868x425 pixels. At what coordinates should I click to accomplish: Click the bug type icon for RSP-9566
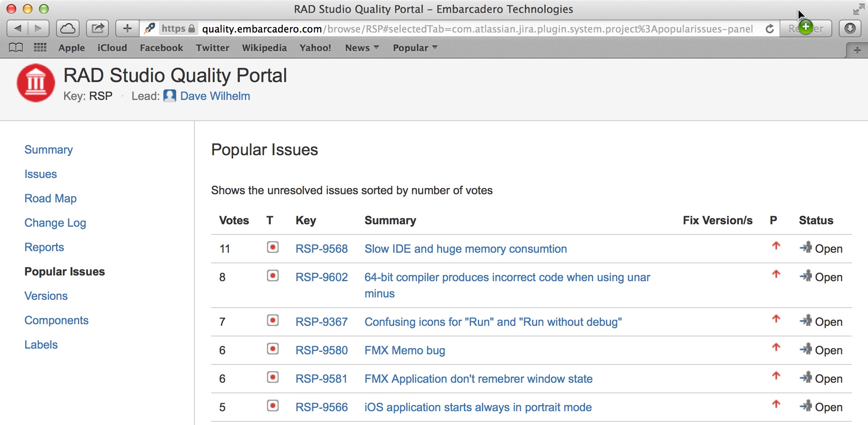pos(273,406)
